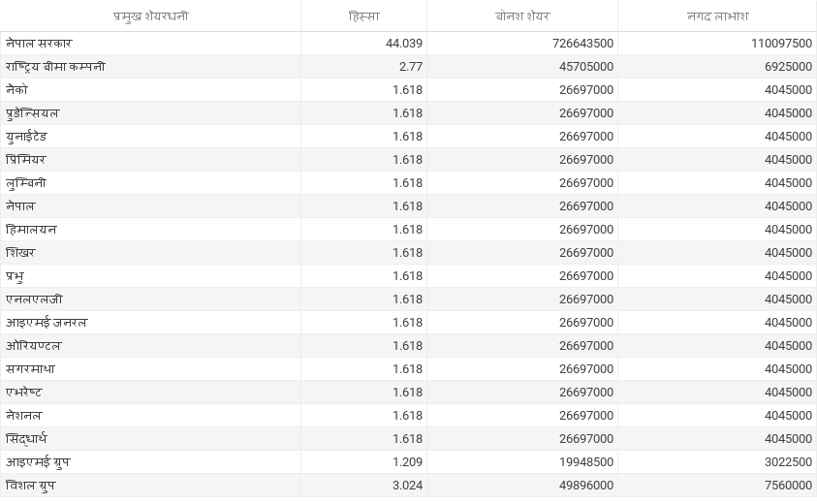Click cash dividend value 7560000
817x504 pixels.
point(788,486)
